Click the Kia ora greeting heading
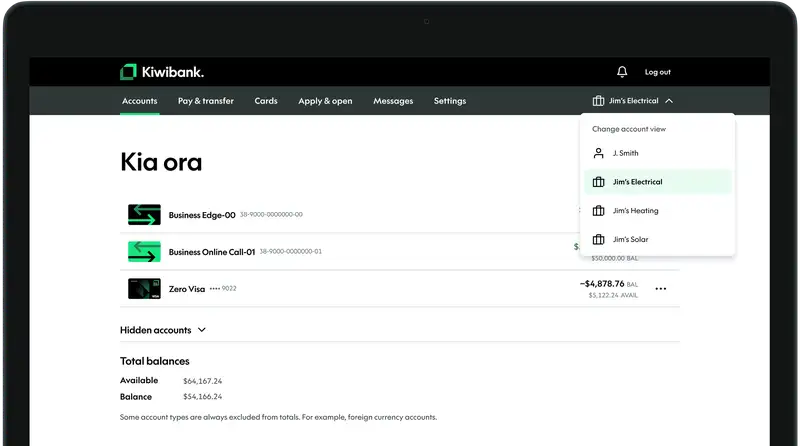 (x=161, y=162)
